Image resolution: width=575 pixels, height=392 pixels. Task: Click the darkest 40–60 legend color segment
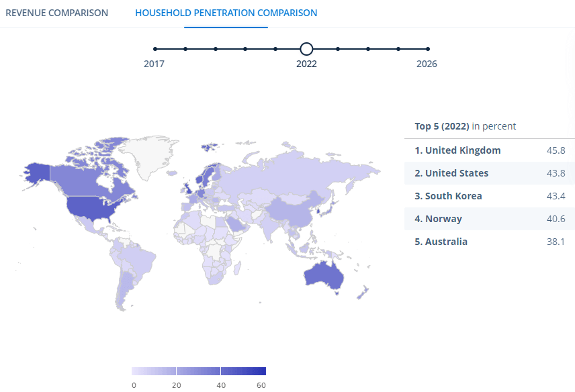(243, 371)
